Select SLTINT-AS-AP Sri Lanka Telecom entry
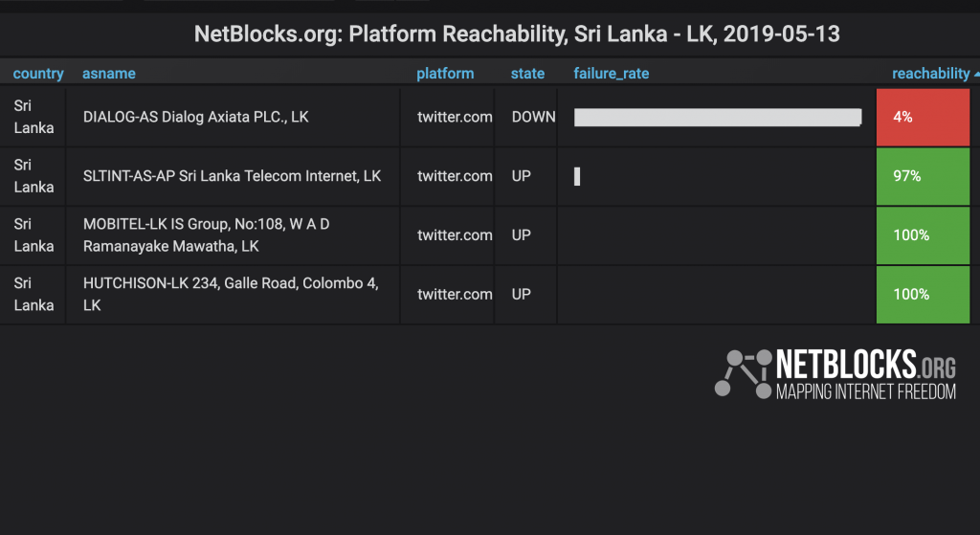The height and width of the screenshot is (535, 980). pyautogui.click(x=232, y=176)
